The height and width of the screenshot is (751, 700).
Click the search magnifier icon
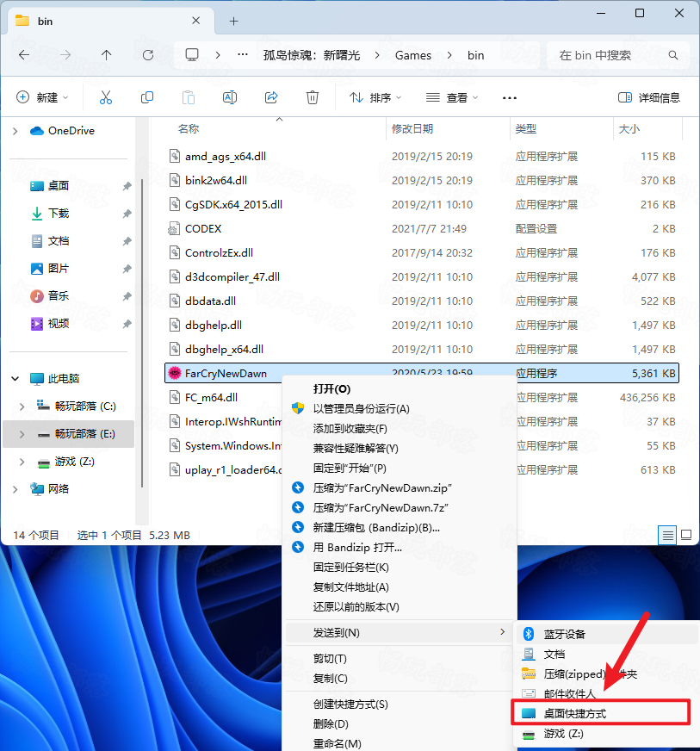(x=673, y=55)
